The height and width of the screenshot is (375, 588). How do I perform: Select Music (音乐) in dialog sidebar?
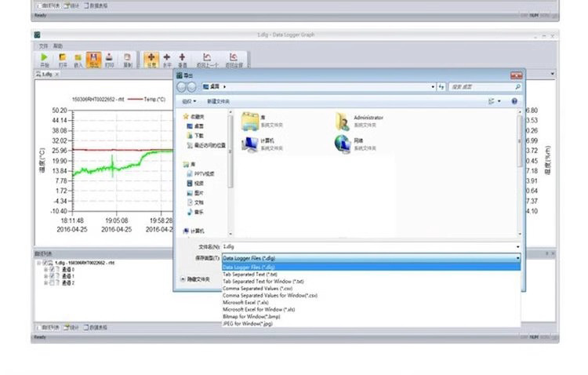coord(195,212)
